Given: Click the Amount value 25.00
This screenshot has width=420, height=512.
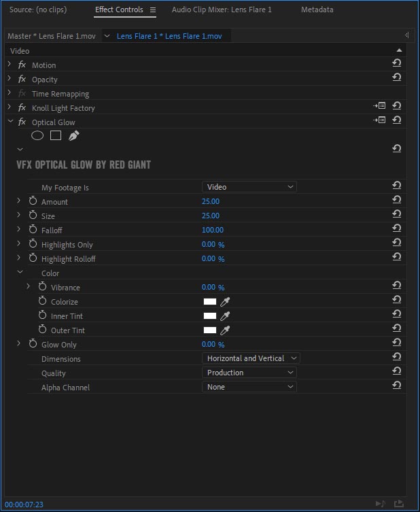Looking at the screenshot, I should click(x=211, y=201).
